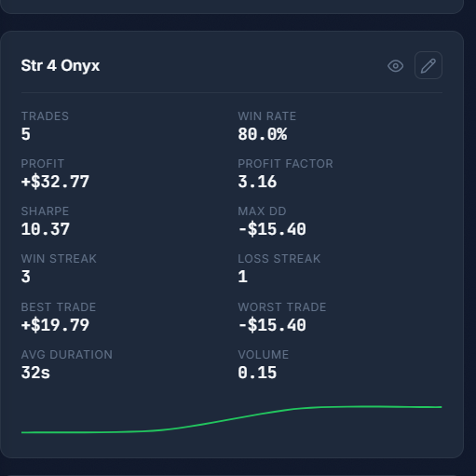
Task: Click the Win Streak value 3
Action: 26,277
